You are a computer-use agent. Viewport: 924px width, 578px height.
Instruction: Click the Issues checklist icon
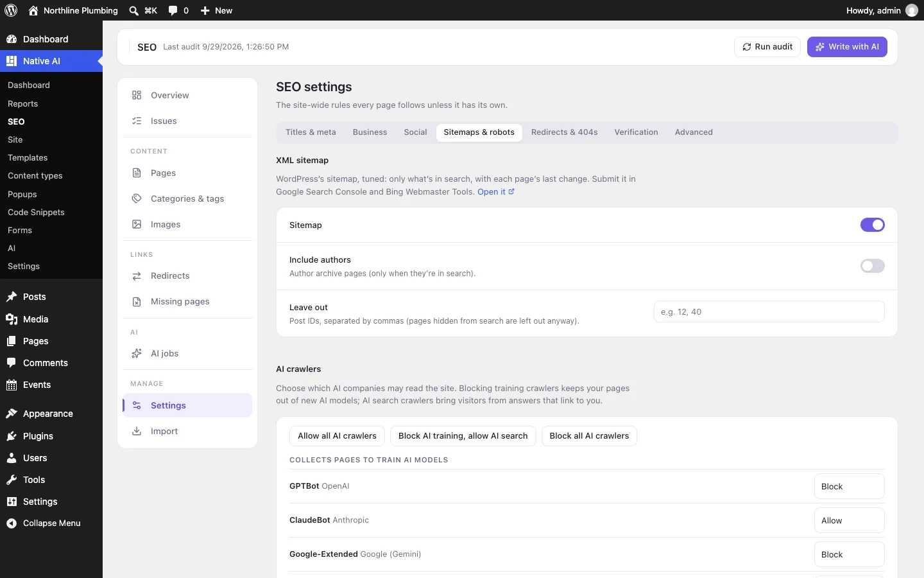click(137, 121)
